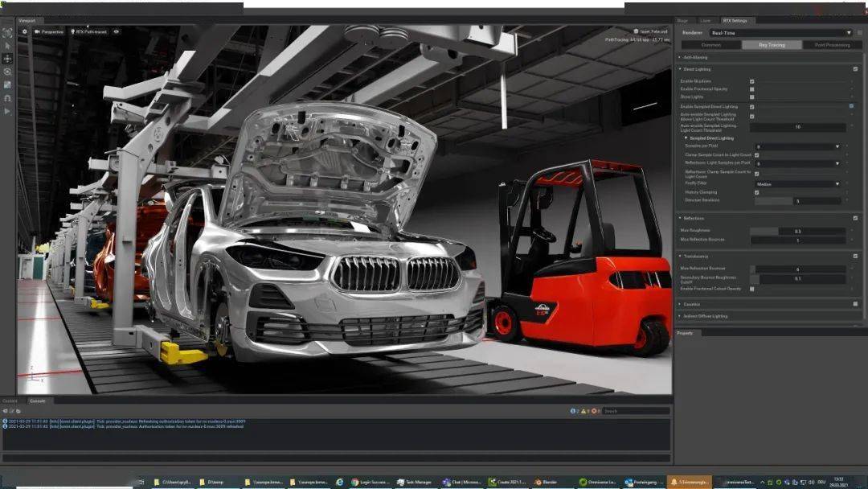The image size is (868, 489).
Task: Open the Post Processing settings
Action: (x=832, y=45)
